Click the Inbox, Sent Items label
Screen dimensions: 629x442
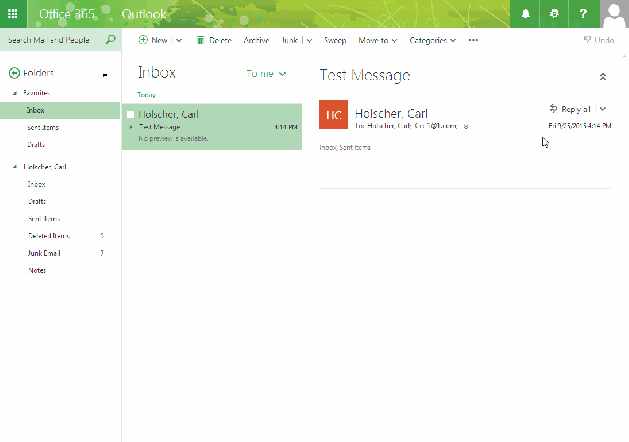click(x=345, y=148)
